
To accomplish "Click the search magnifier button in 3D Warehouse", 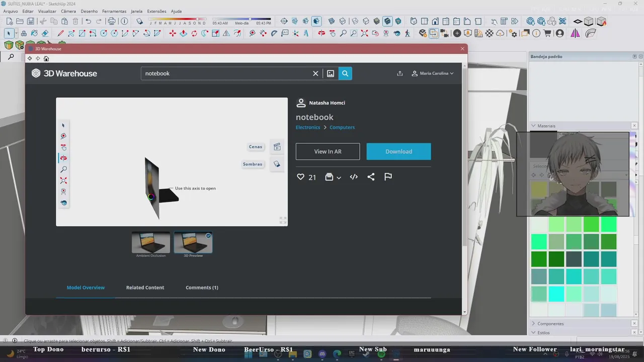I will (x=345, y=73).
